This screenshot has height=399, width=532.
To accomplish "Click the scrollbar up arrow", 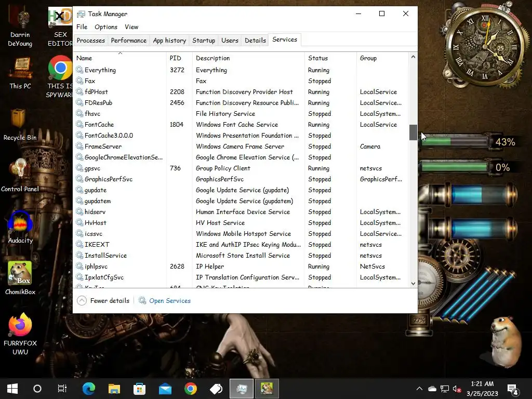I will click(413, 57).
